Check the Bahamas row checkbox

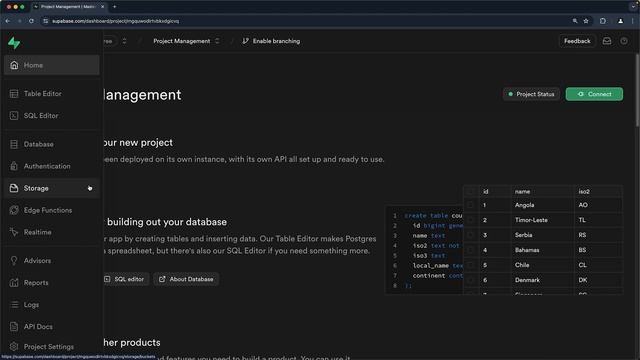(x=471, y=250)
